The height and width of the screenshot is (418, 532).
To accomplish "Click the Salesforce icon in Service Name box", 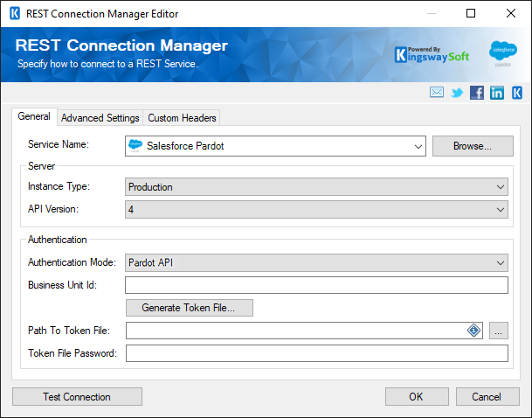I will click(x=135, y=146).
